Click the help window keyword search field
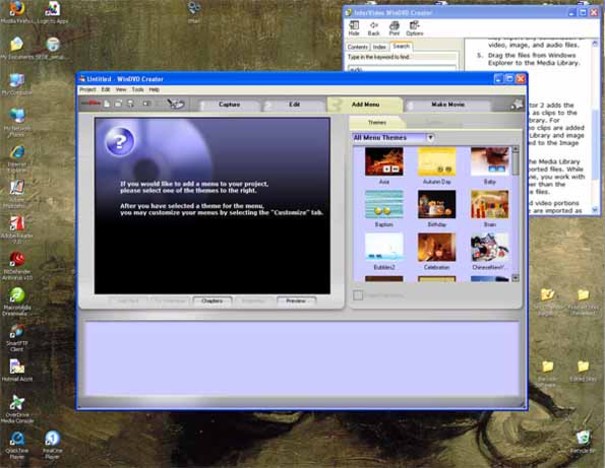 (401, 69)
